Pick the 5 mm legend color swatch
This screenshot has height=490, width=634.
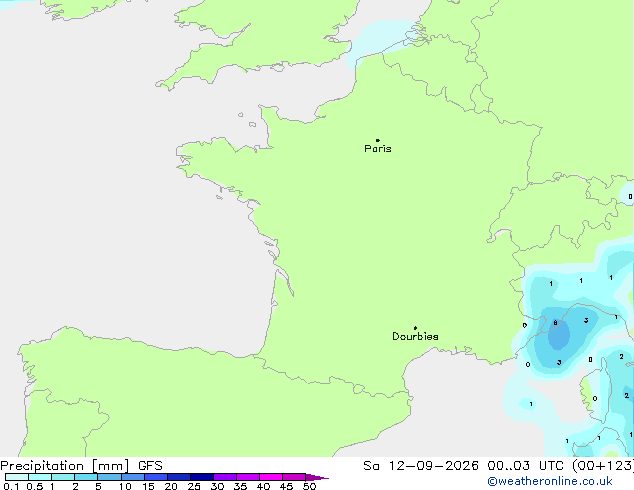click(x=109, y=477)
